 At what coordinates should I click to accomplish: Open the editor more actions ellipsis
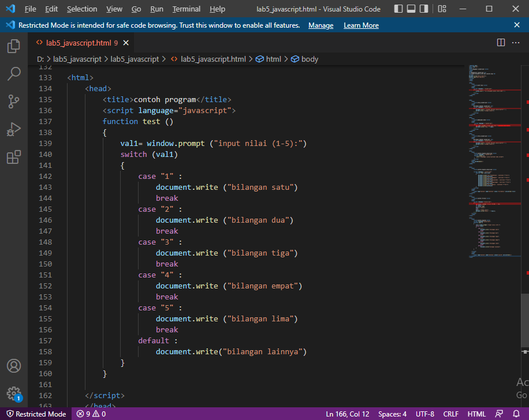pyautogui.click(x=516, y=43)
